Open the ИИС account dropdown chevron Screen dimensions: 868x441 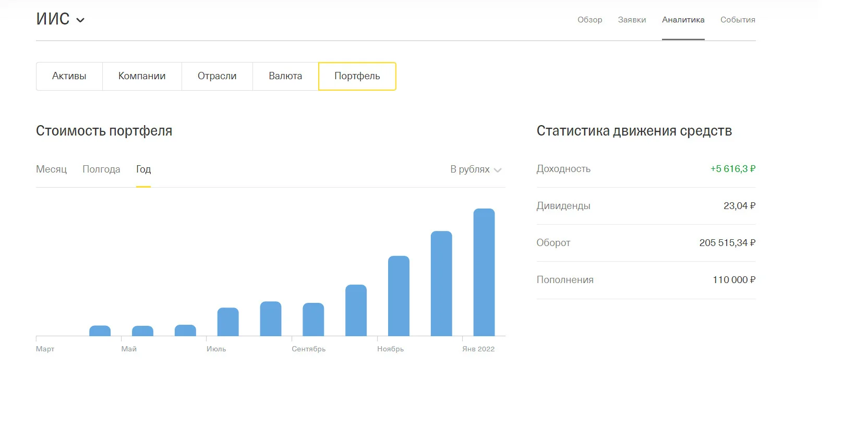click(x=80, y=20)
